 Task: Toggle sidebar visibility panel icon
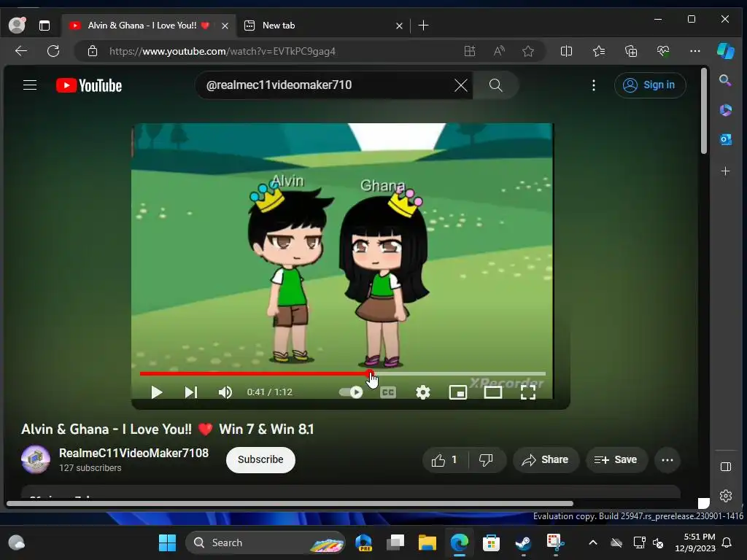pos(726,467)
